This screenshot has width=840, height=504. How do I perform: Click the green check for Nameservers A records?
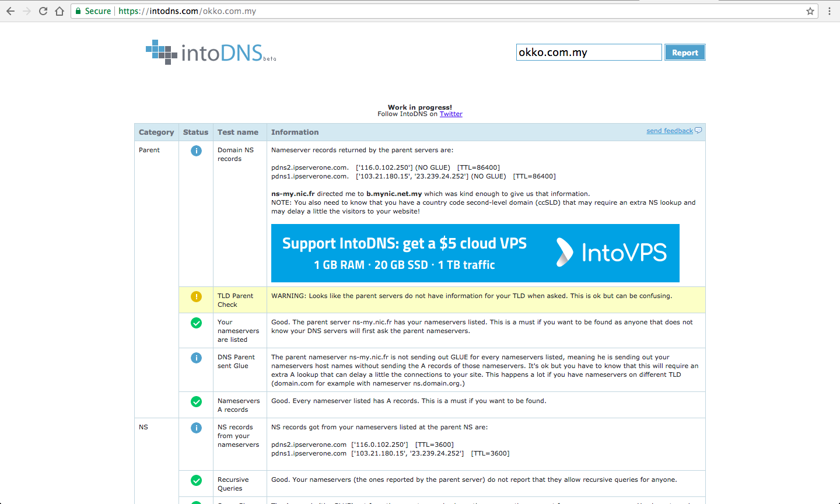(196, 401)
